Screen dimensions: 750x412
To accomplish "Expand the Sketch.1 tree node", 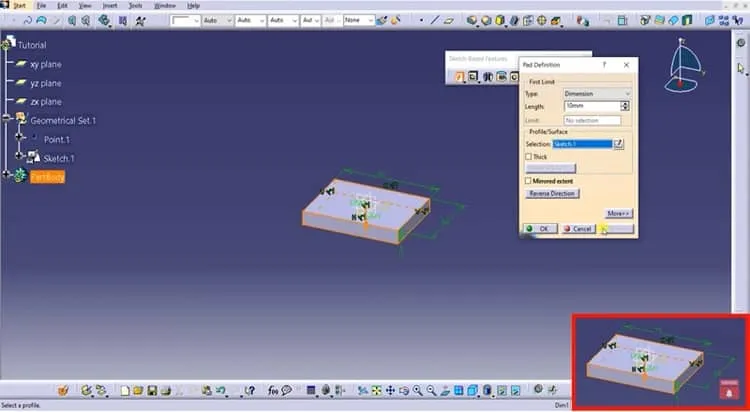I will click(19, 156).
